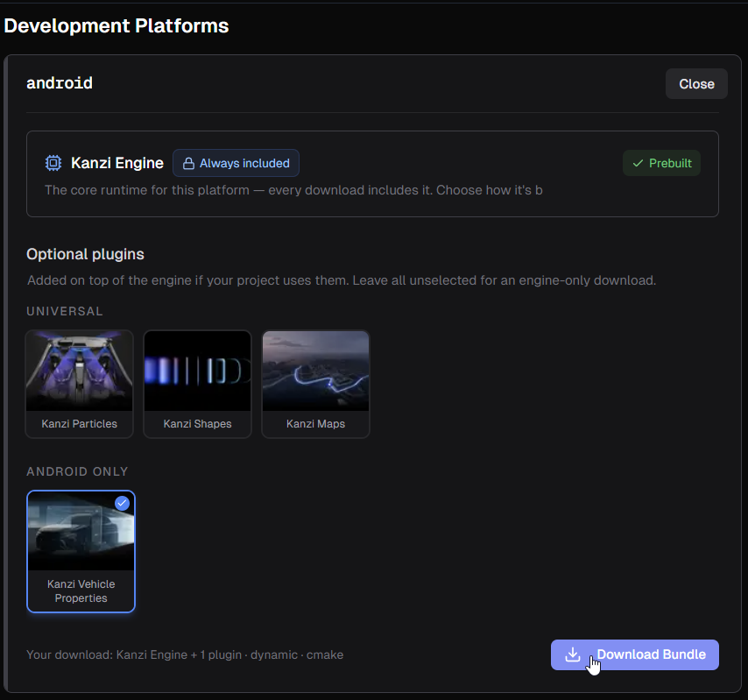Click the Always included lock badge
This screenshot has height=700, width=748.
236,163
